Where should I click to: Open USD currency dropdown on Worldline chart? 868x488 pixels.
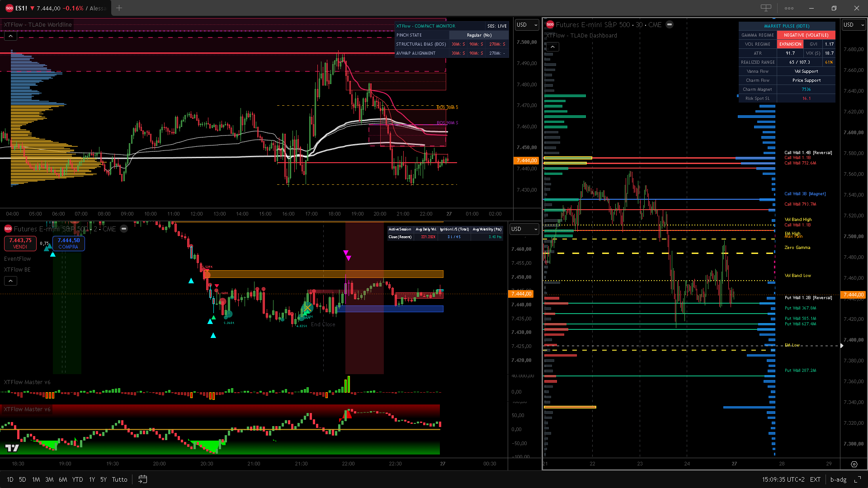527,25
